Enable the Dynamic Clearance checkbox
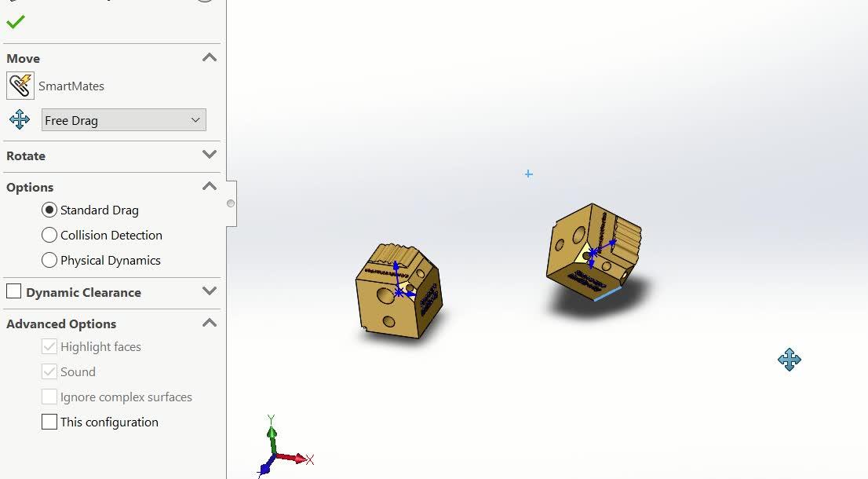The height and width of the screenshot is (479, 868). [x=13, y=291]
